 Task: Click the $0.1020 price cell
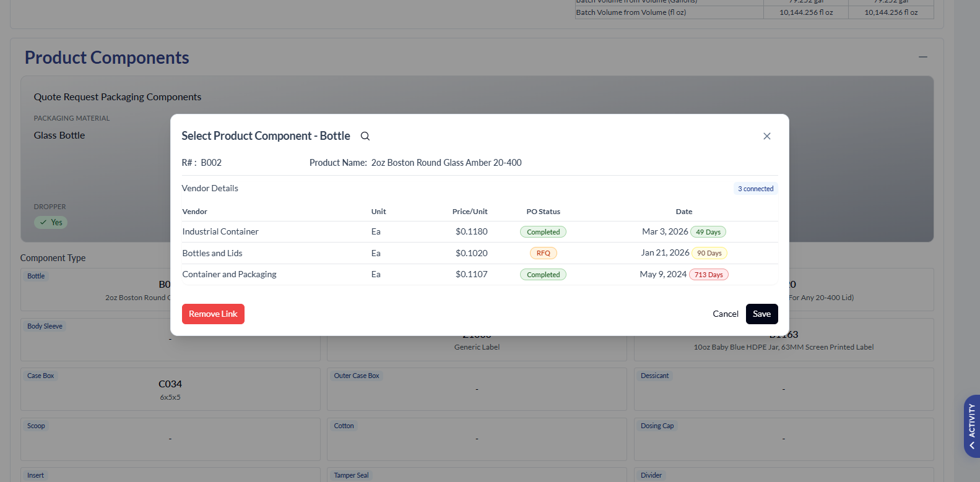(472, 253)
